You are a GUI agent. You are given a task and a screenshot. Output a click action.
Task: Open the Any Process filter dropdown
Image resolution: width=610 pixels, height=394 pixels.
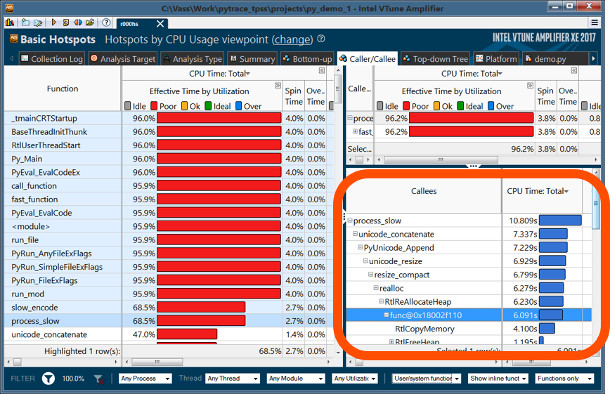tap(145, 378)
